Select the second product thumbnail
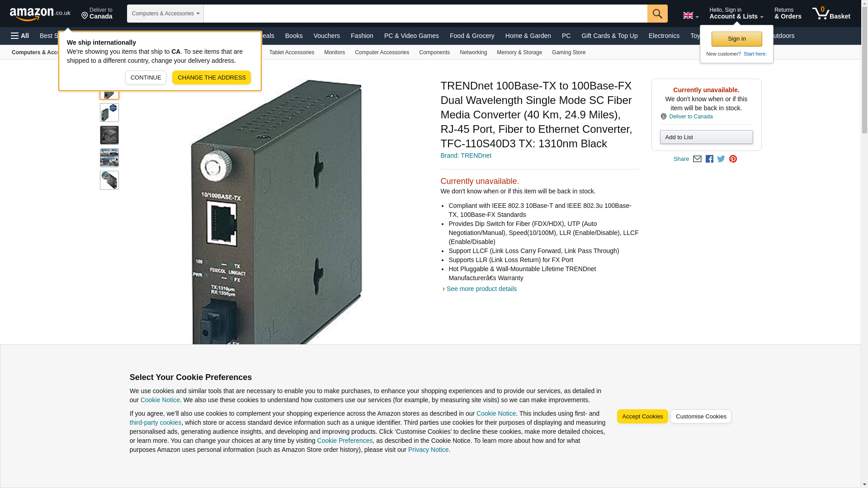Viewport: 868px width, 488px height. tap(109, 113)
